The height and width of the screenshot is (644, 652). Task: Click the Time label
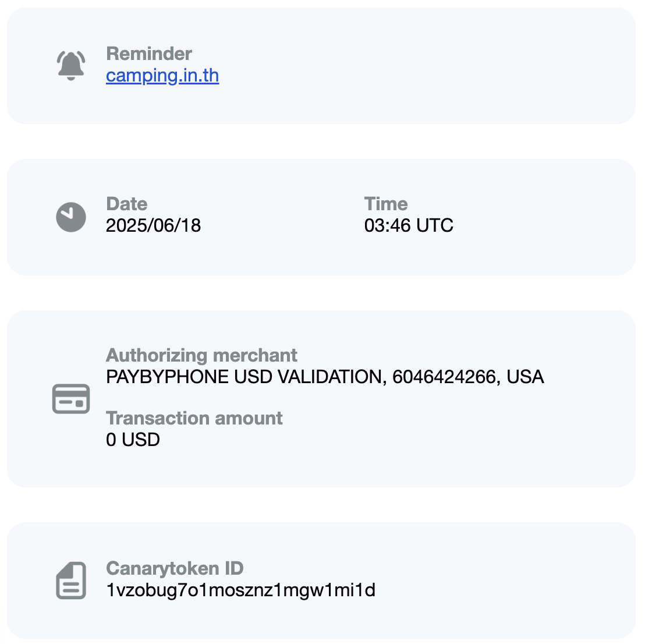point(386,204)
